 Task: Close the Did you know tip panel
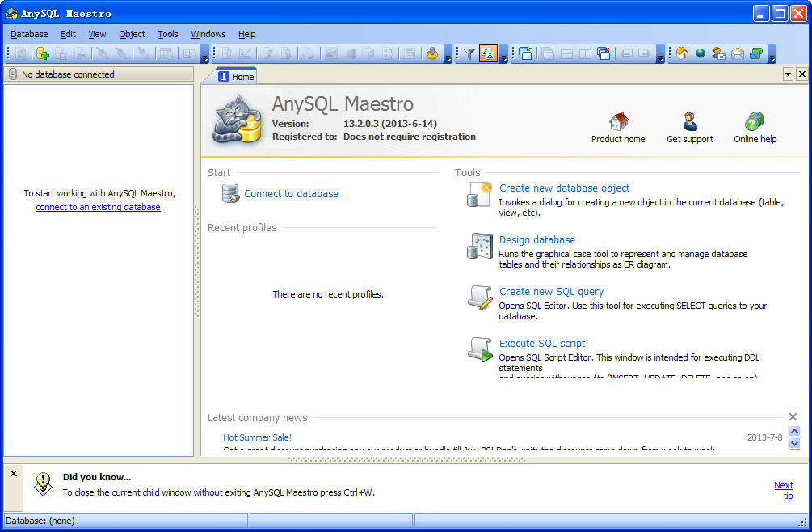[x=13, y=473]
